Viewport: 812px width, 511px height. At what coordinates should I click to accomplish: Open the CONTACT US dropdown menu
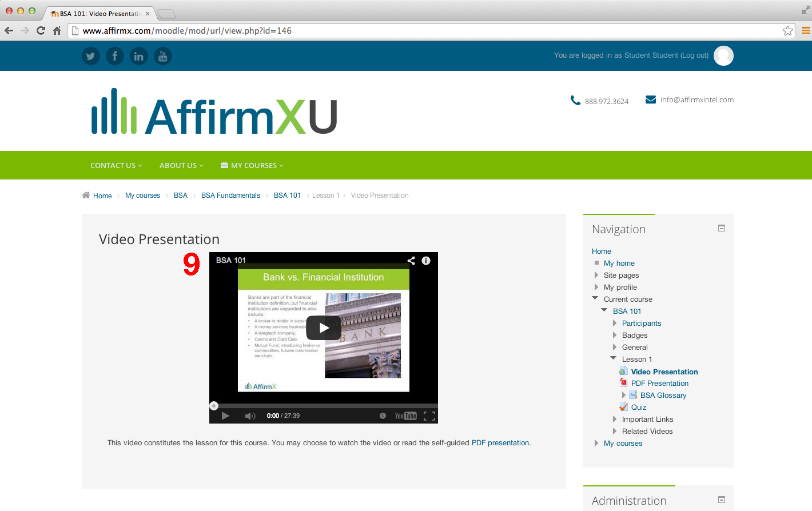pos(117,165)
